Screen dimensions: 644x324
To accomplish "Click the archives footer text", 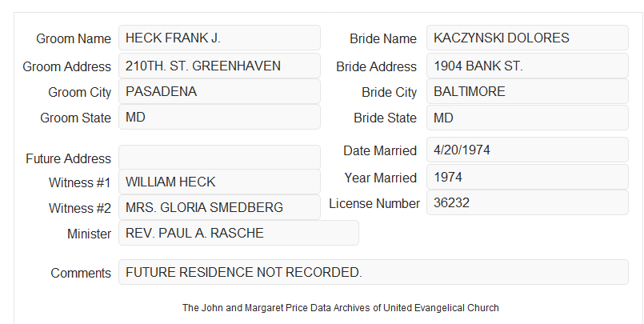I will click(341, 307).
